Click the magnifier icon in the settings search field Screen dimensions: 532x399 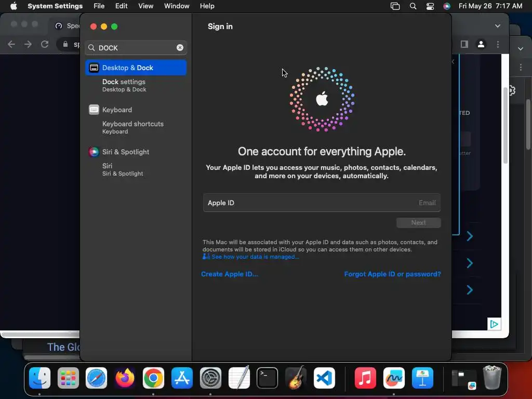(91, 48)
